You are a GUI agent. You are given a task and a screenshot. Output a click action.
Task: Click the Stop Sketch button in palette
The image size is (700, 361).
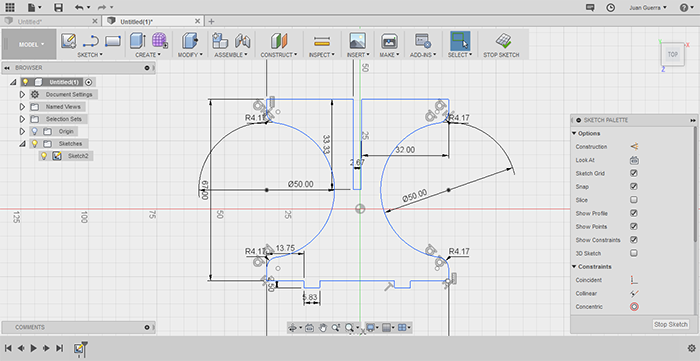(671, 324)
